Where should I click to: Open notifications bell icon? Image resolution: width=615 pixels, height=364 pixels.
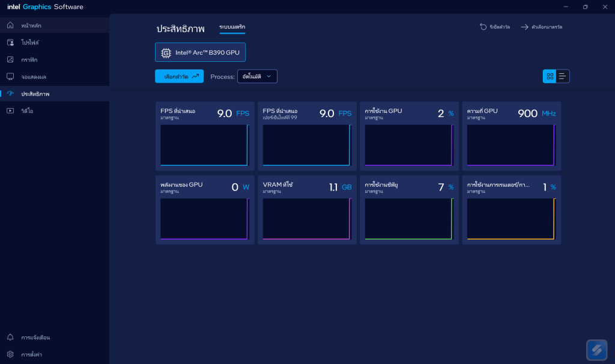10,337
